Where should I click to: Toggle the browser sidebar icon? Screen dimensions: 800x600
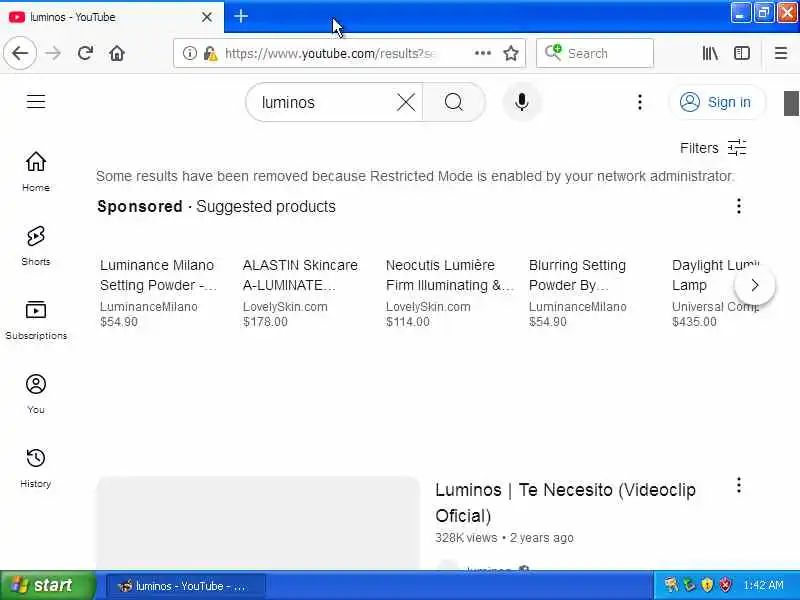click(742, 53)
